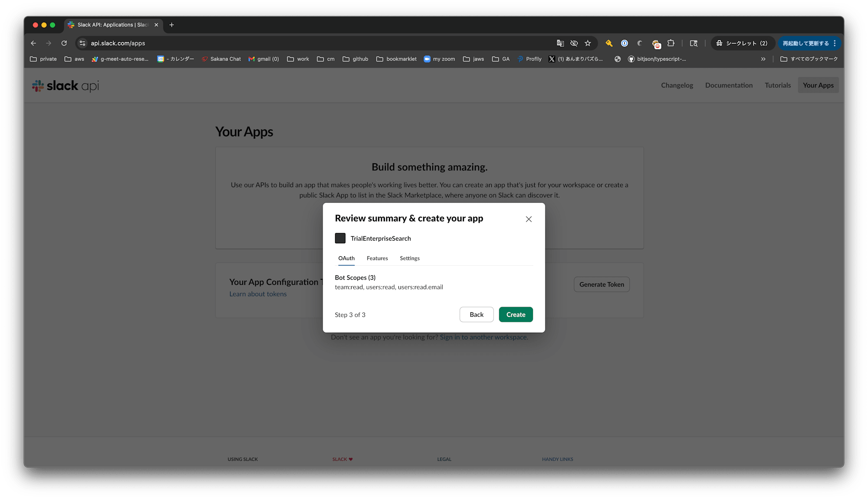Go forward with the browser arrow
This screenshot has height=499, width=868.
49,43
